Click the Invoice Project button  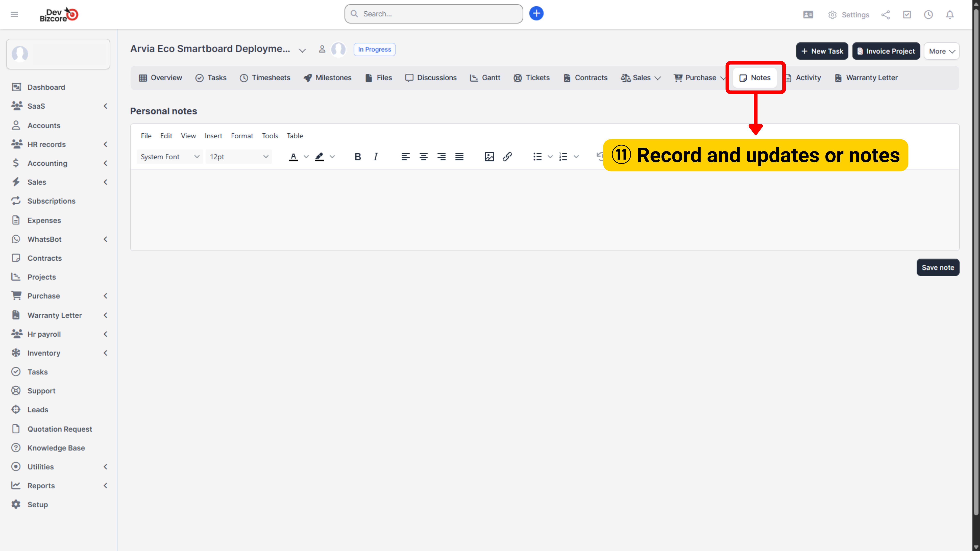coord(886,51)
